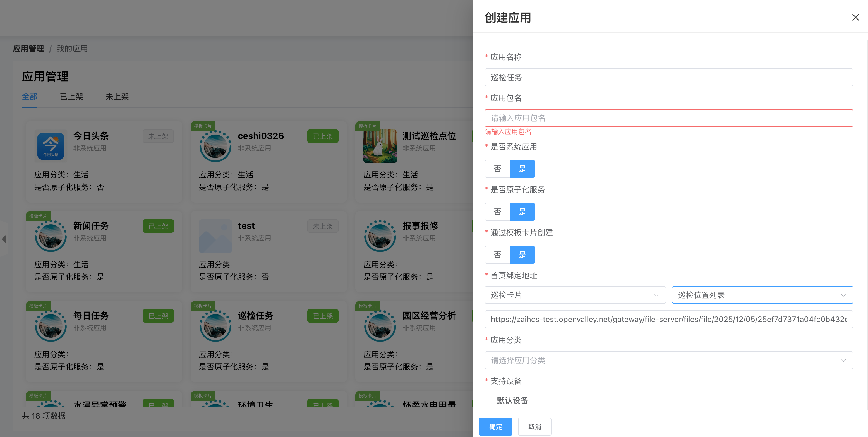Click the 巡检任务 card app icon
The height and width of the screenshot is (437, 868).
[x=215, y=326]
